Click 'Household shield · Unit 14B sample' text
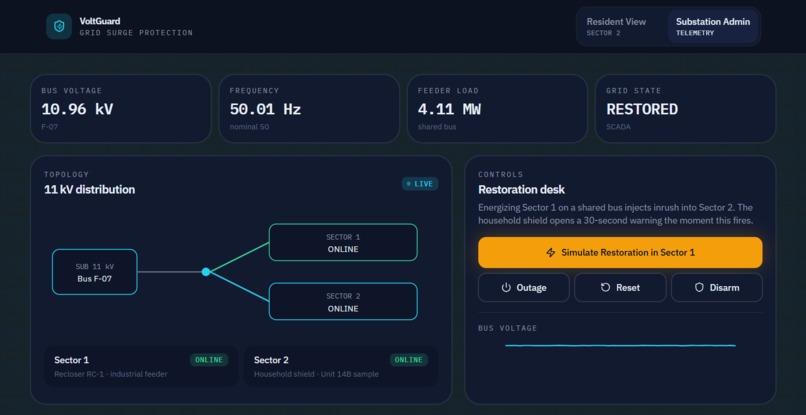Viewport: 806px width, 415px height. pyautogui.click(x=316, y=374)
